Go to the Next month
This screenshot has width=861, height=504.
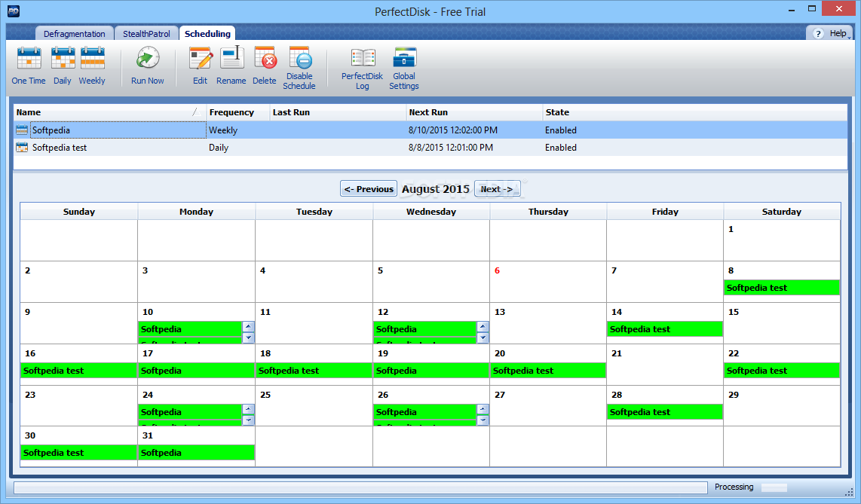tap(497, 188)
